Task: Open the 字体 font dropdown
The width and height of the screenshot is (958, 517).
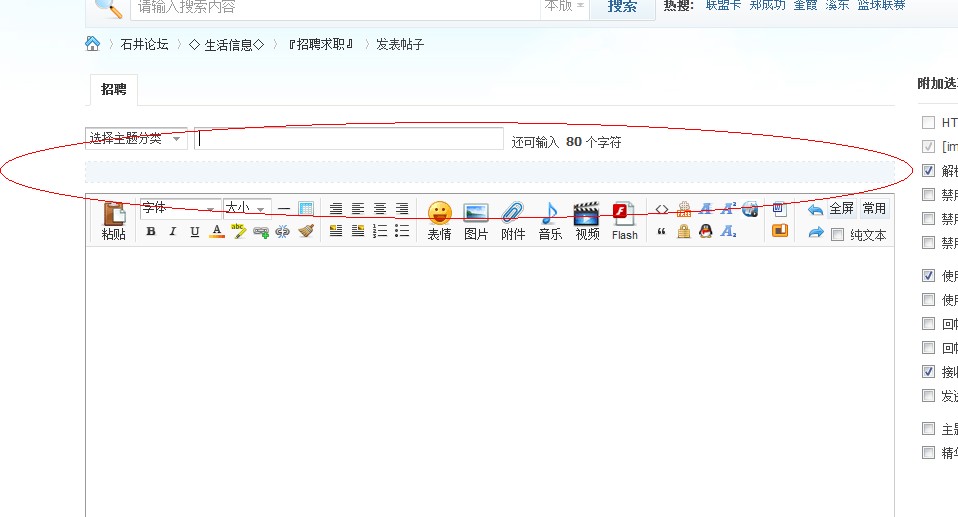Action: pos(180,208)
